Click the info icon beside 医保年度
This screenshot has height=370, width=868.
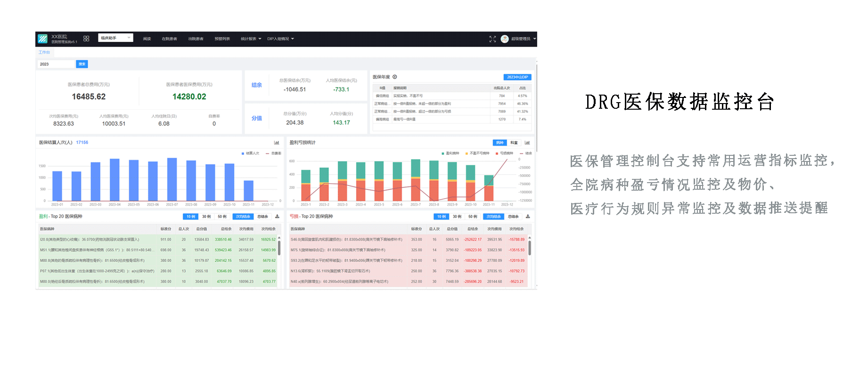pyautogui.click(x=395, y=77)
